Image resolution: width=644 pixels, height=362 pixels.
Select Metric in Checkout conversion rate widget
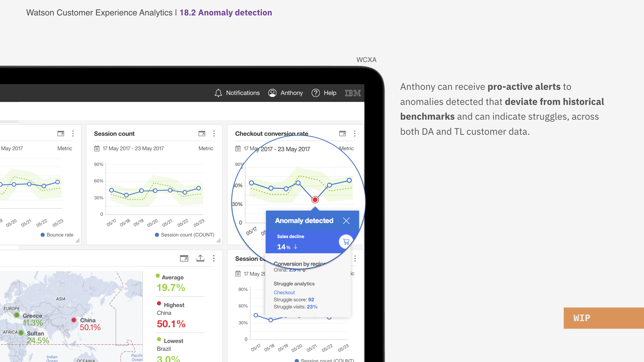click(346, 148)
